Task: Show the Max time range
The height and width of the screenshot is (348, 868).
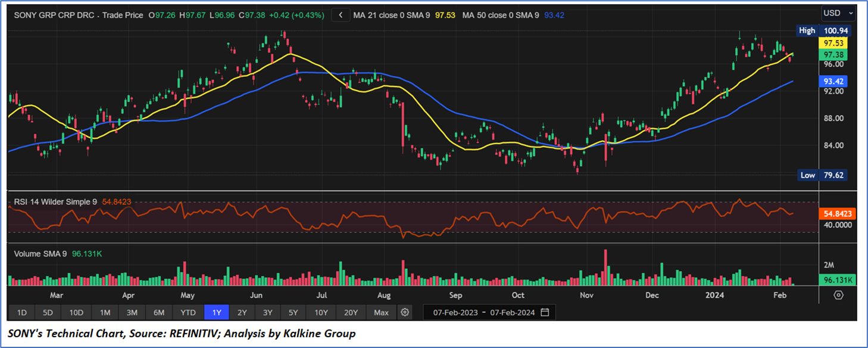Action: pyautogui.click(x=381, y=312)
